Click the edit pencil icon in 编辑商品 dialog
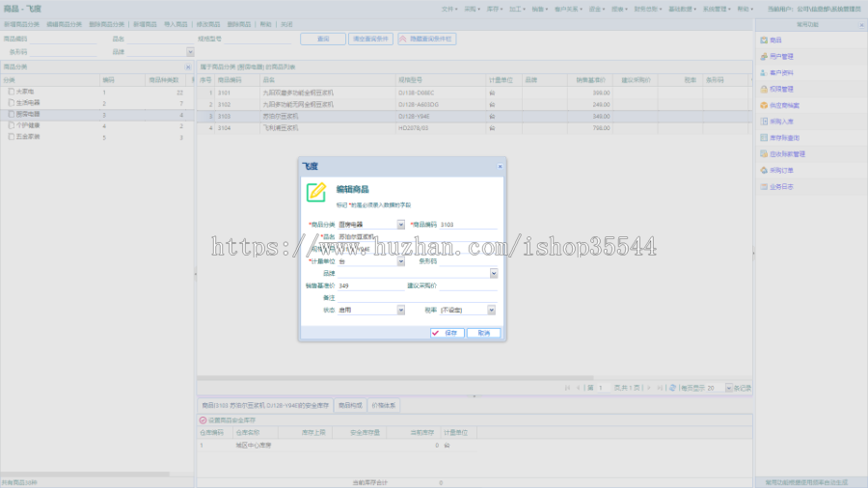 click(316, 192)
